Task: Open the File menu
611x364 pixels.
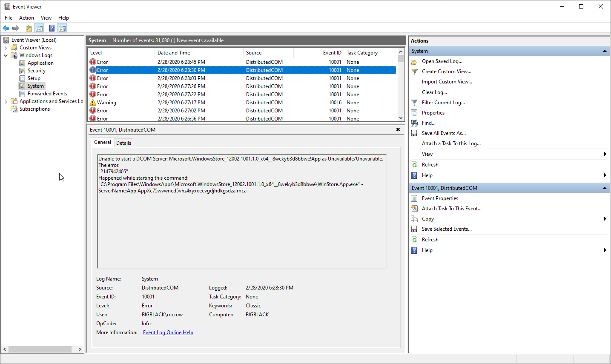Action: tap(9, 18)
